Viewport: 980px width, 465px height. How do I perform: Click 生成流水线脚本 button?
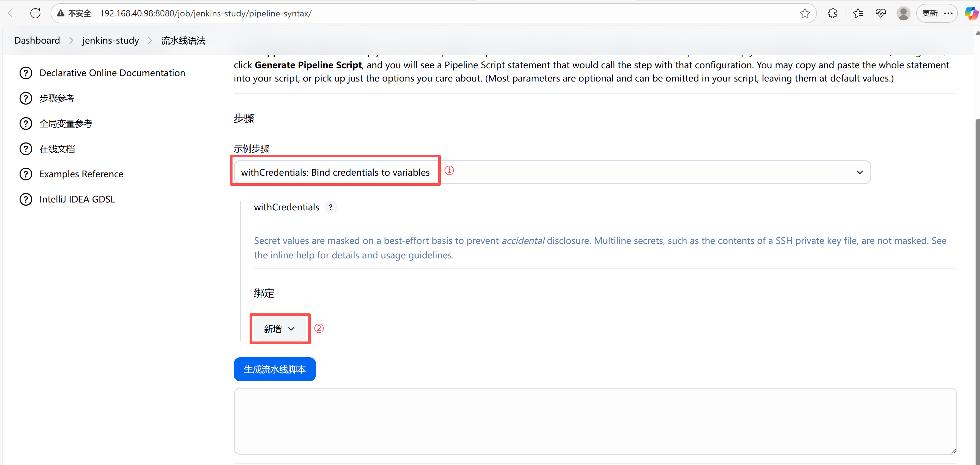pyautogui.click(x=274, y=369)
